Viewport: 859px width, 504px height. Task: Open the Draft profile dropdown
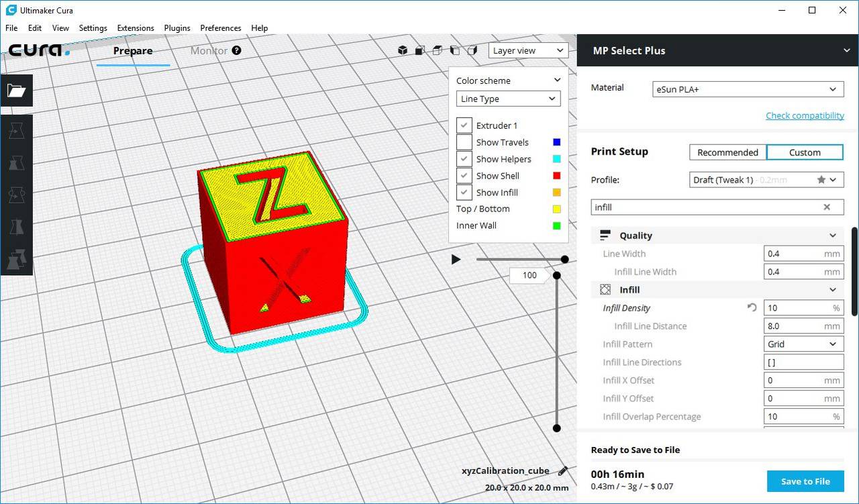766,180
